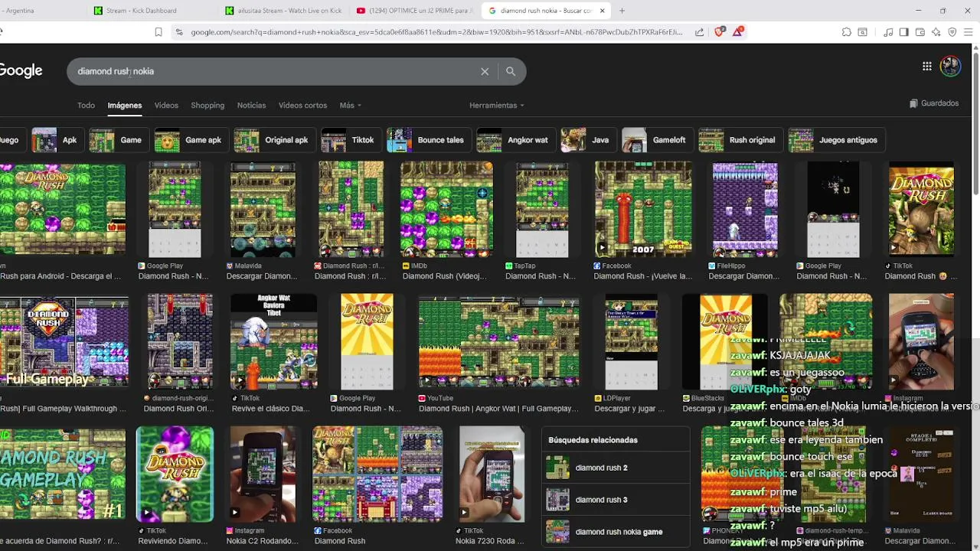Open related search diamond rush 3
Viewport: 980px width, 551px height.
(x=616, y=500)
